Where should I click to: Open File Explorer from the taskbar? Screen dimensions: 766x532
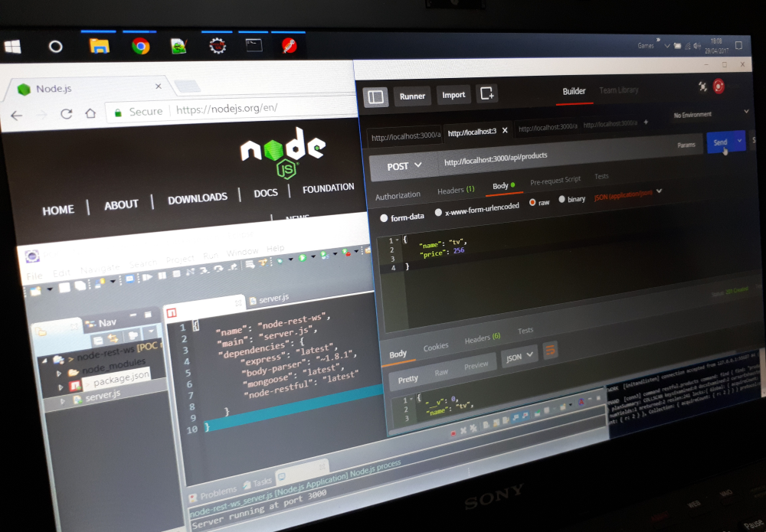[99, 47]
